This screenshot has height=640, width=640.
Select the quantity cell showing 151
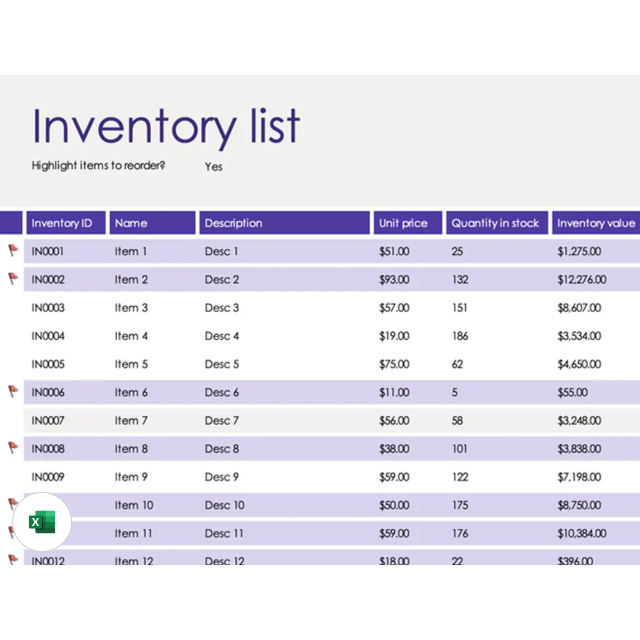point(460,308)
